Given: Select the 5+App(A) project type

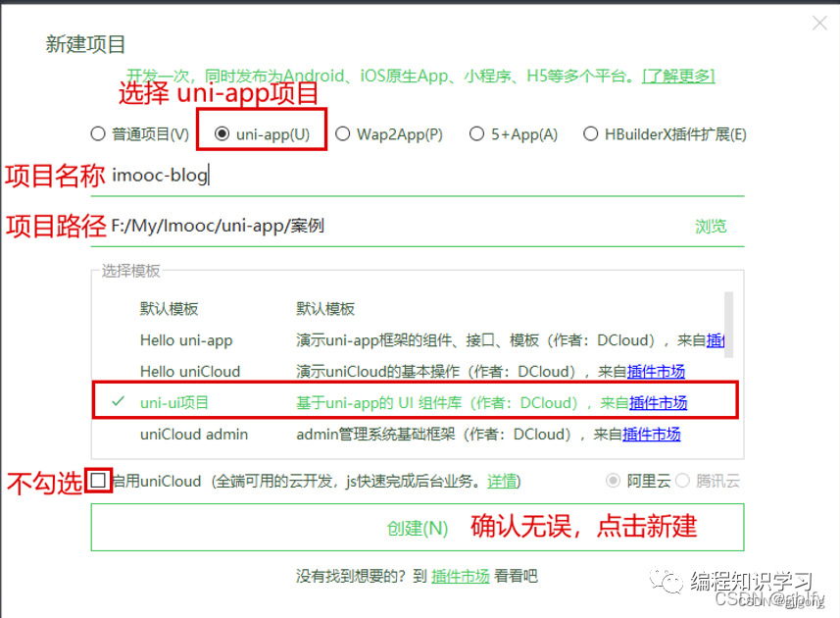Looking at the screenshot, I should tap(477, 134).
